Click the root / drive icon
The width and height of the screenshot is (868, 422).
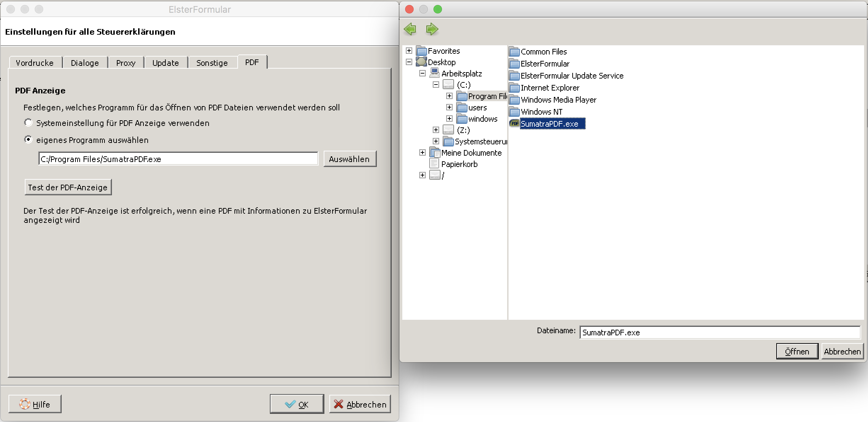(435, 175)
